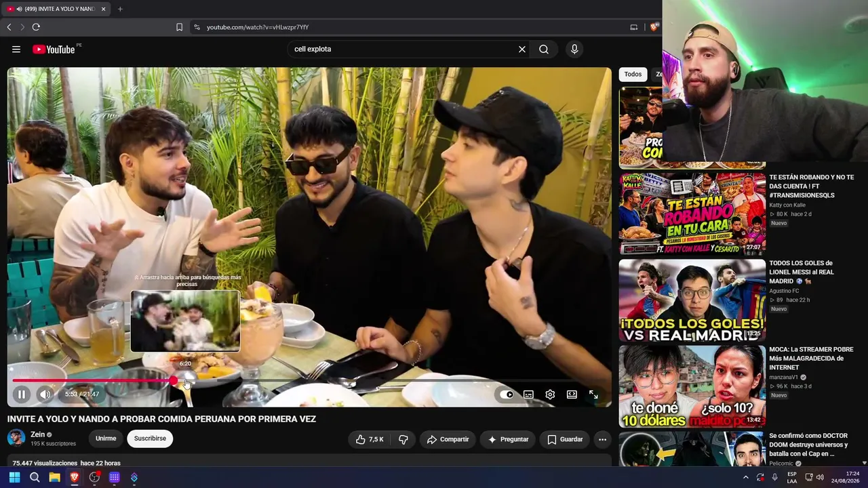Switch to theater mode view
This screenshot has height=488, width=868.
pyautogui.click(x=572, y=394)
